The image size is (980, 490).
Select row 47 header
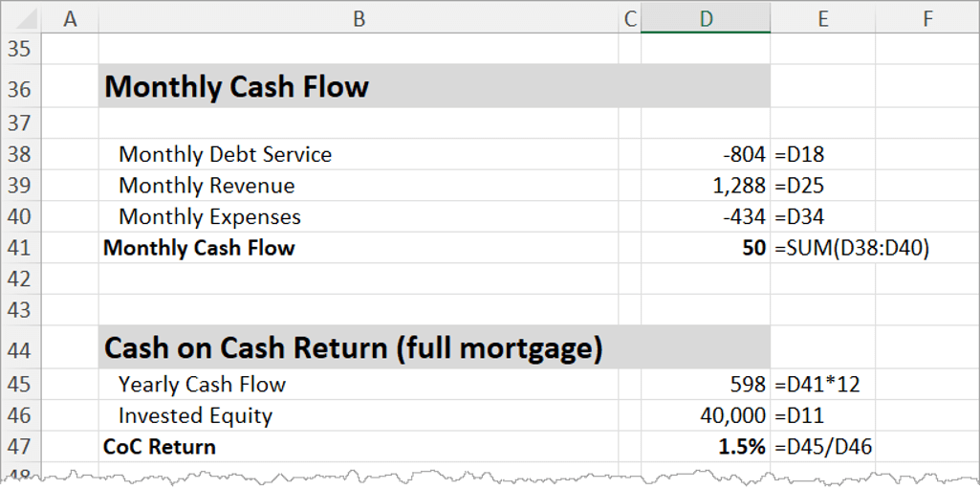tap(20, 447)
